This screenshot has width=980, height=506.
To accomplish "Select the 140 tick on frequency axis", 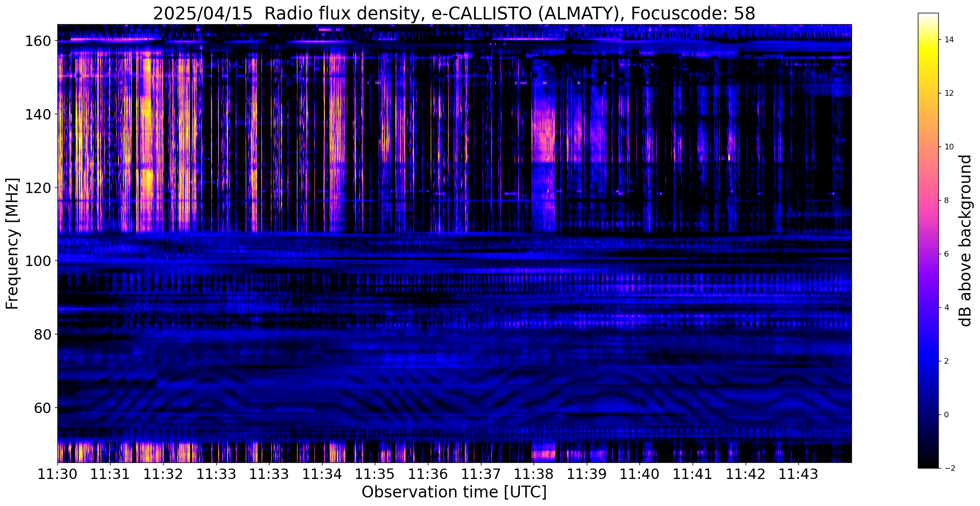I will (x=37, y=115).
